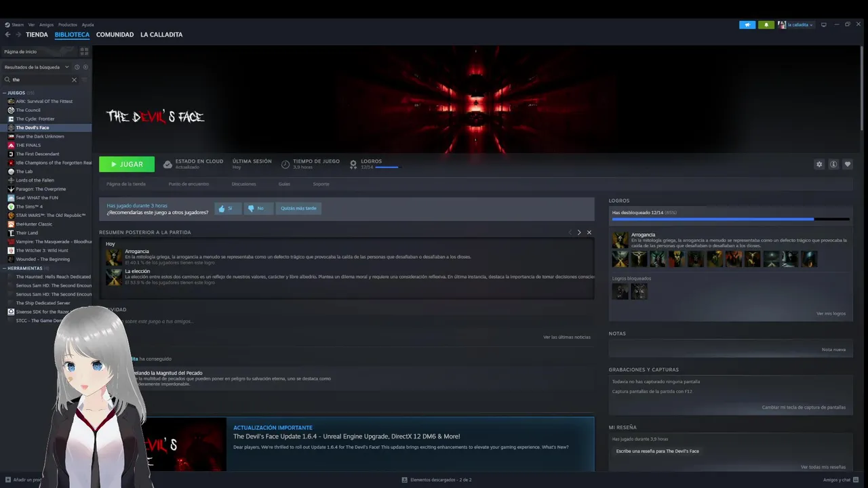Open the Ayuda menu
The width and height of the screenshot is (868, 488).
(x=87, y=25)
